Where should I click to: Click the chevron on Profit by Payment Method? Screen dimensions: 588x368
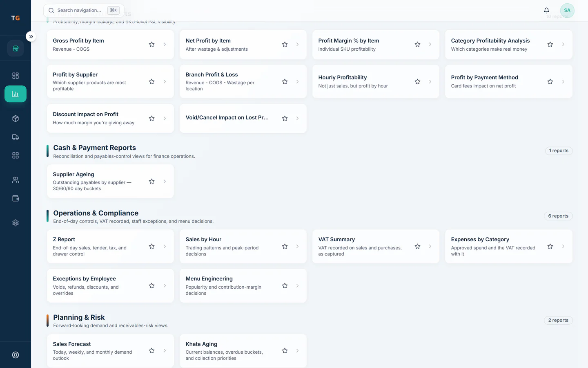click(x=563, y=82)
